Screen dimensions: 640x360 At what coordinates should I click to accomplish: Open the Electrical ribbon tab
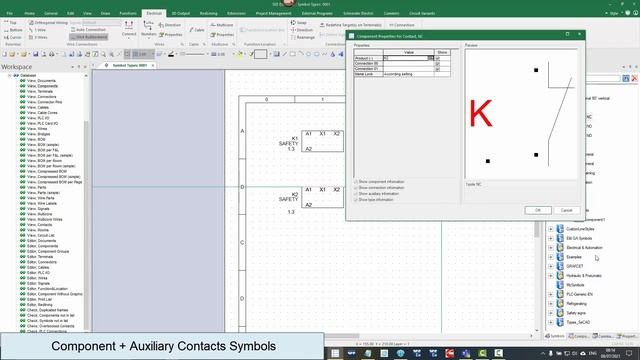click(x=154, y=13)
